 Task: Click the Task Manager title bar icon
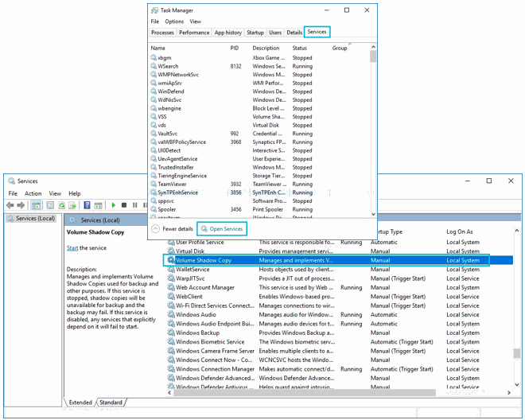coord(154,10)
